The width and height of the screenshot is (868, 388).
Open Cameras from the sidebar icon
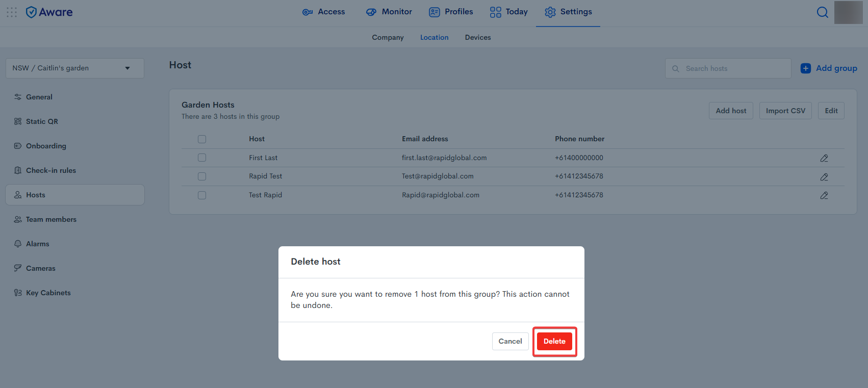18,268
